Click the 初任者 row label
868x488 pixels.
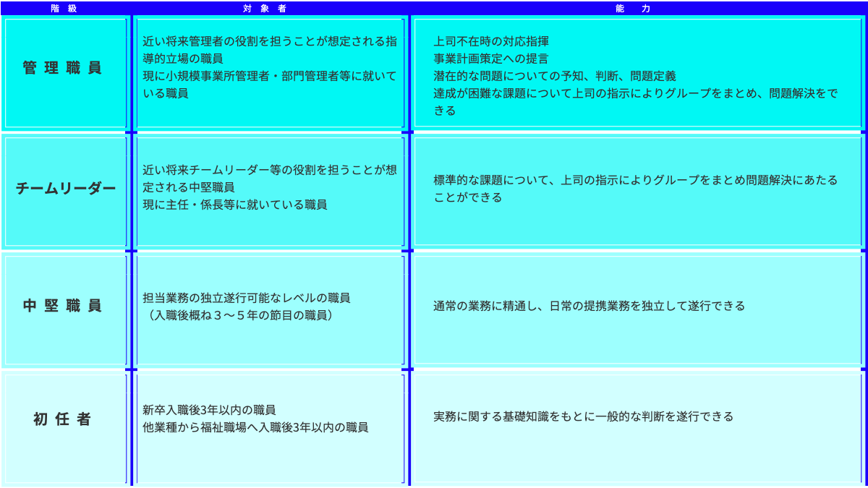click(x=63, y=419)
